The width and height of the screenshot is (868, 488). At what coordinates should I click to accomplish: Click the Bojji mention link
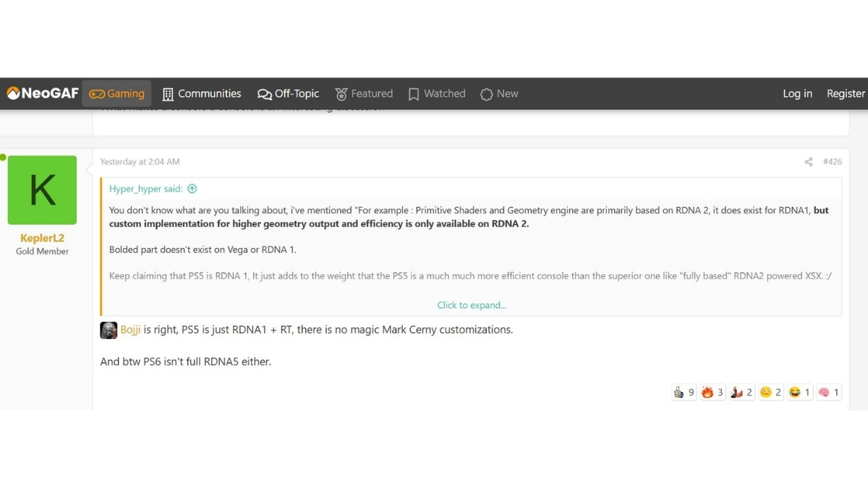pyautogui.click(x=130, y=330)
